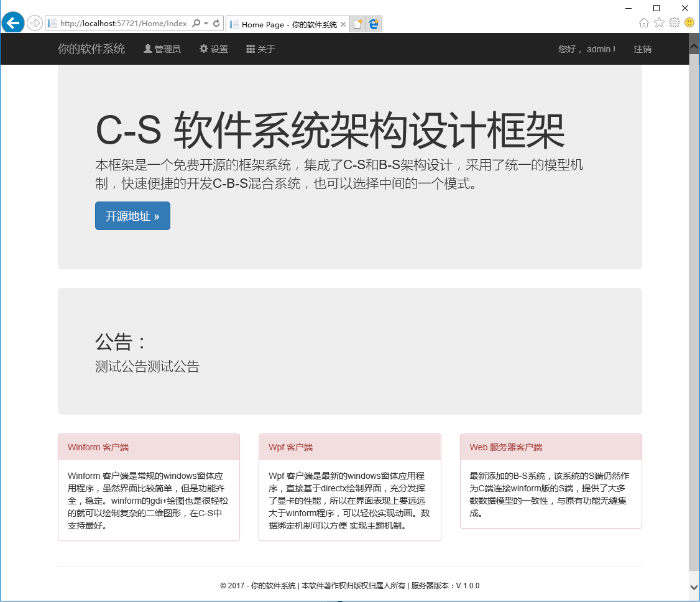Image resolution: width=700 pixels, height=602 pixels.
Task: Open a new blank tab
Action: click(357, 24)
